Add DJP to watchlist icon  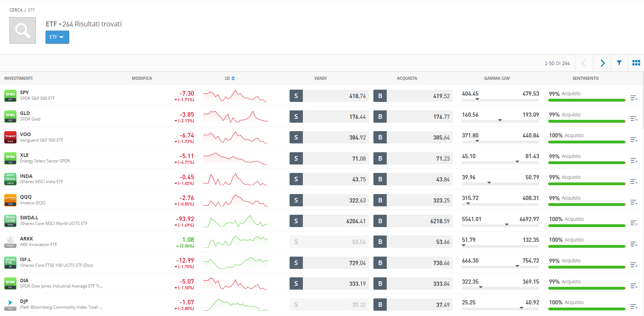[x=633, y=307]
